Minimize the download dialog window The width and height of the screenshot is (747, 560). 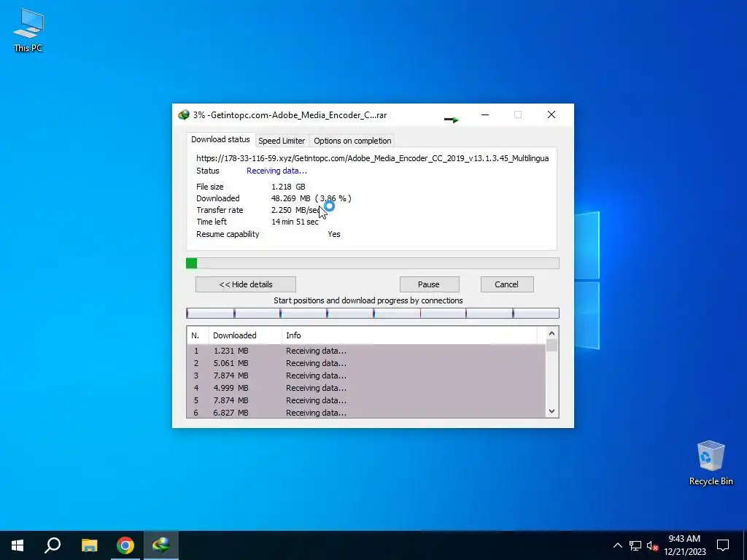[485, 114]
